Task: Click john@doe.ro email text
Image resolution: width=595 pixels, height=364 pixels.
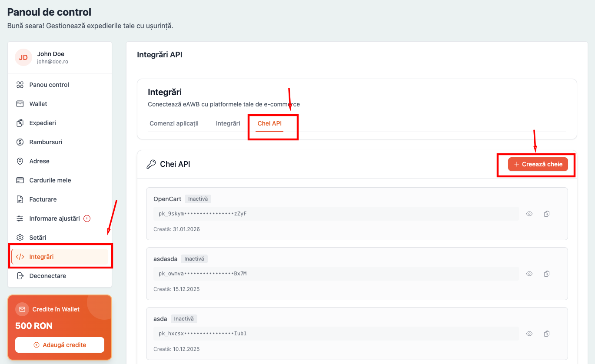Action: click(53, 62)
